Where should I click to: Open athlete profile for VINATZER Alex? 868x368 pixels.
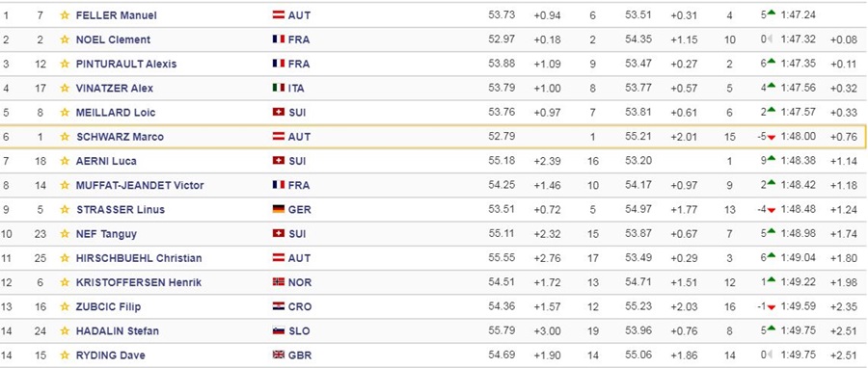(115, 89)
